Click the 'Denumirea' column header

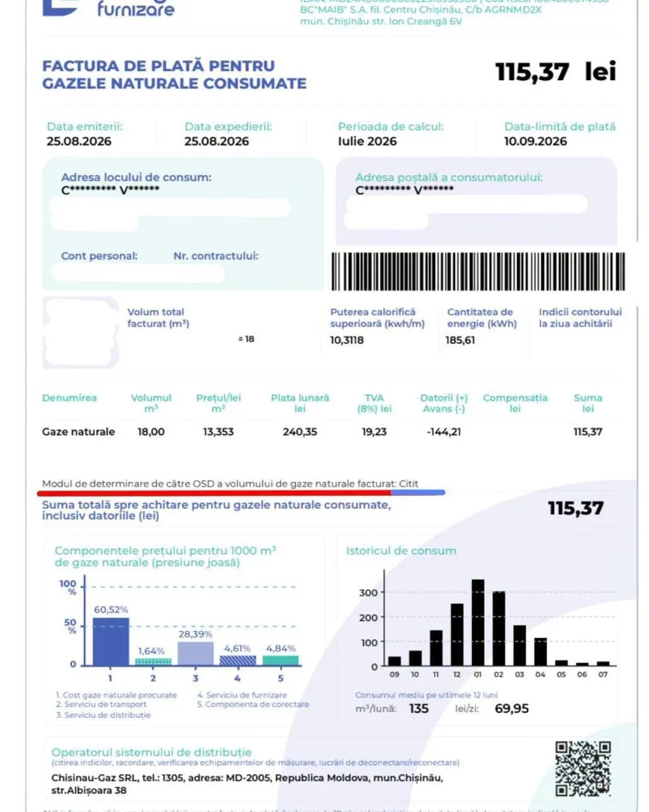tap(69, 398)
